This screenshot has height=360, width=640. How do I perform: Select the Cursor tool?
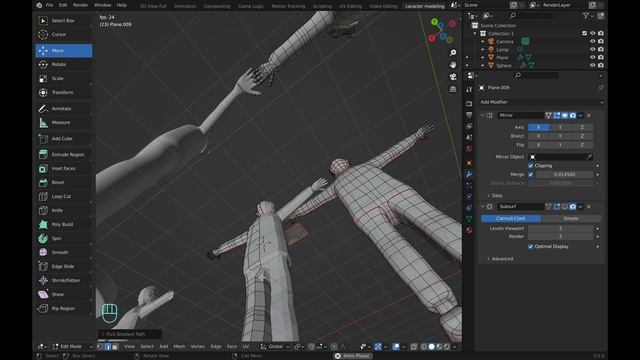pos(64,35)
